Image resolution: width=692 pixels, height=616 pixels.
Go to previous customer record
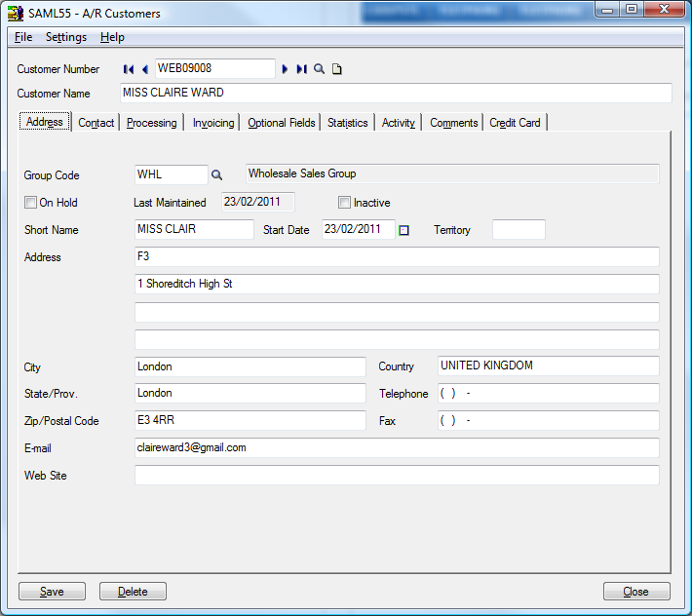[x=144, y=69]
